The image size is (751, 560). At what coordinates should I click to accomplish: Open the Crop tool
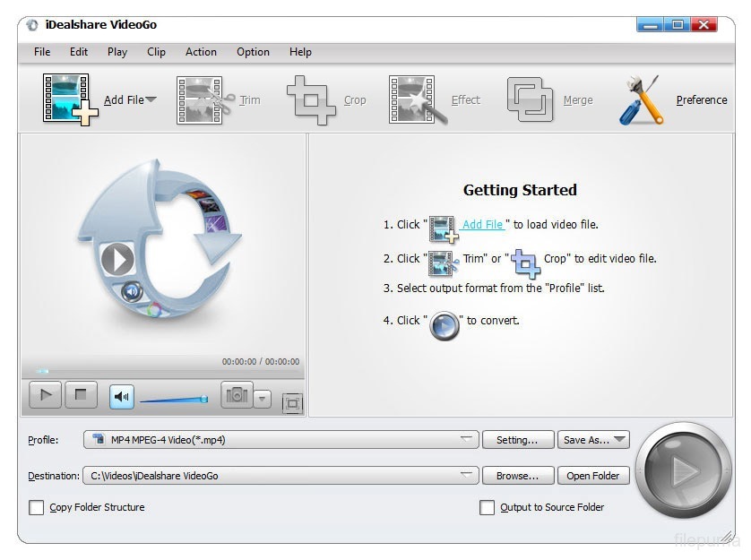(x=311, y=99)
